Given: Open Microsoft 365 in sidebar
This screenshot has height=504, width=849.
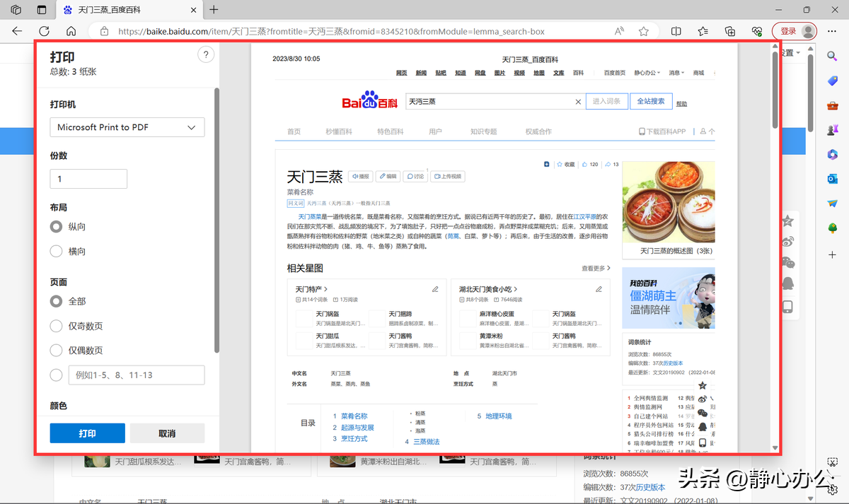Looking at the screenshot, I should pos(832,154).
